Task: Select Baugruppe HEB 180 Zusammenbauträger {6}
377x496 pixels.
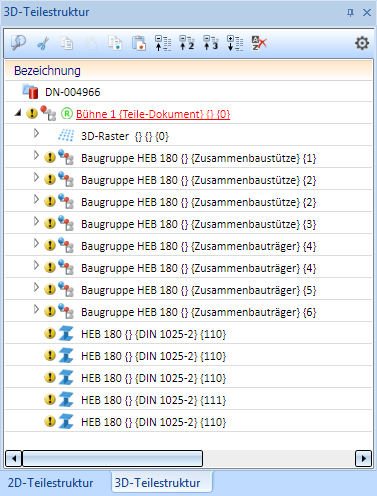Action: pos(188,311)
